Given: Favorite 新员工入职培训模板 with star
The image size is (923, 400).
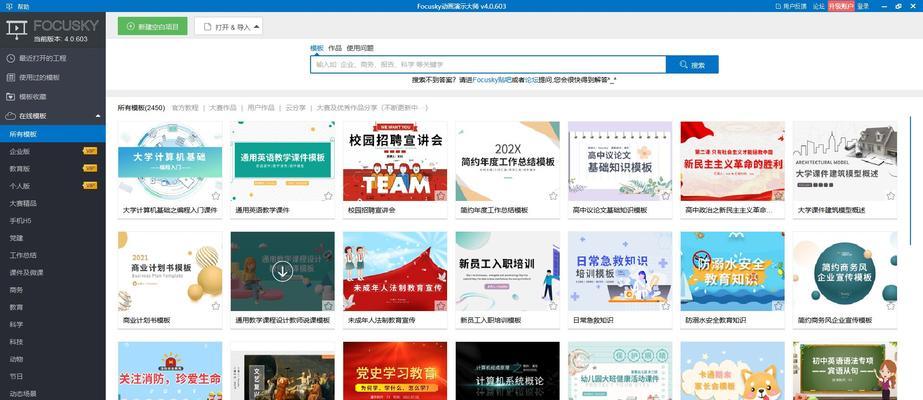Looking at the screenshot, I should coord(553,306).
